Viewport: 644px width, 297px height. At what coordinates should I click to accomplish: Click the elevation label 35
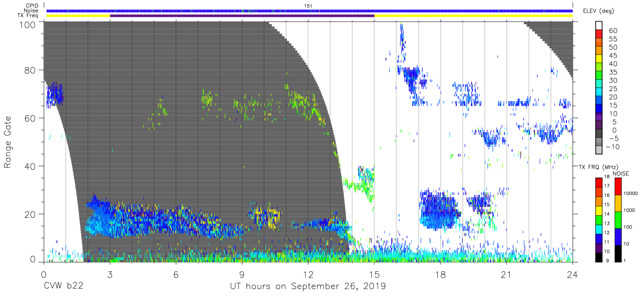tap(613, 72)
